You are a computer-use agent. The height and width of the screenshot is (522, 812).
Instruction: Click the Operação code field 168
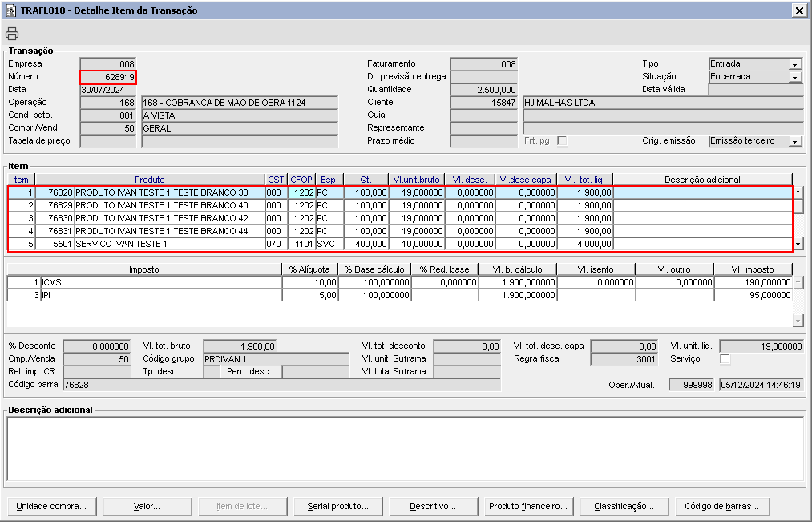[x=108, y=103]
